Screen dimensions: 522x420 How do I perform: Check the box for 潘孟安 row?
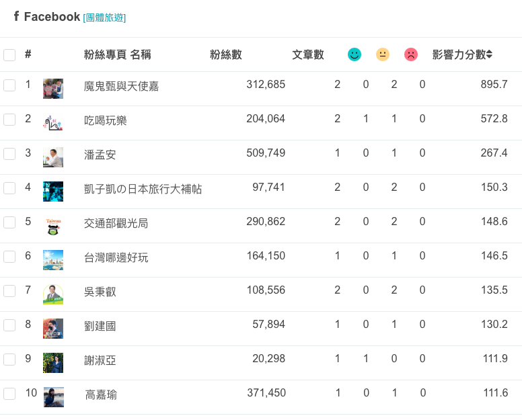(9, 154)
